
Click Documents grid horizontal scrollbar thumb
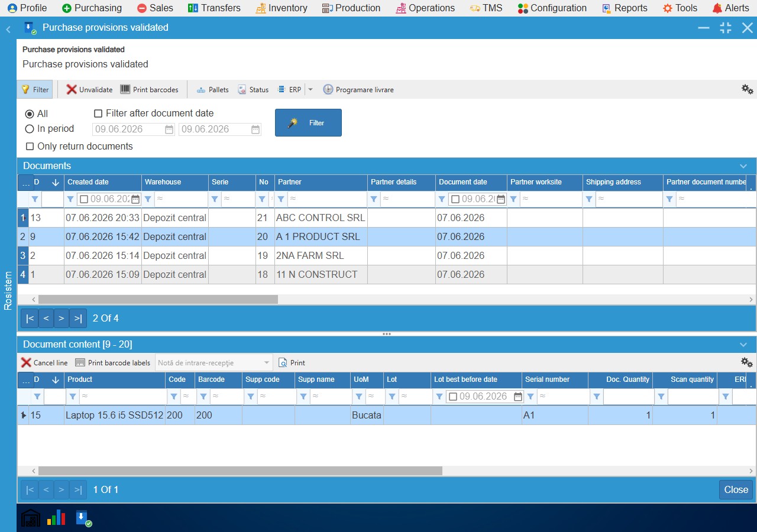coord(158,300)
